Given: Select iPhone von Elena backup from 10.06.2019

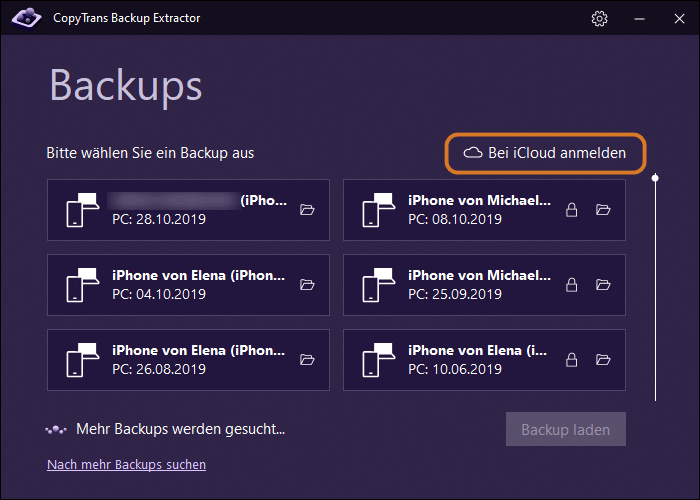Looking at the screenshot, I should click(484, 360).
